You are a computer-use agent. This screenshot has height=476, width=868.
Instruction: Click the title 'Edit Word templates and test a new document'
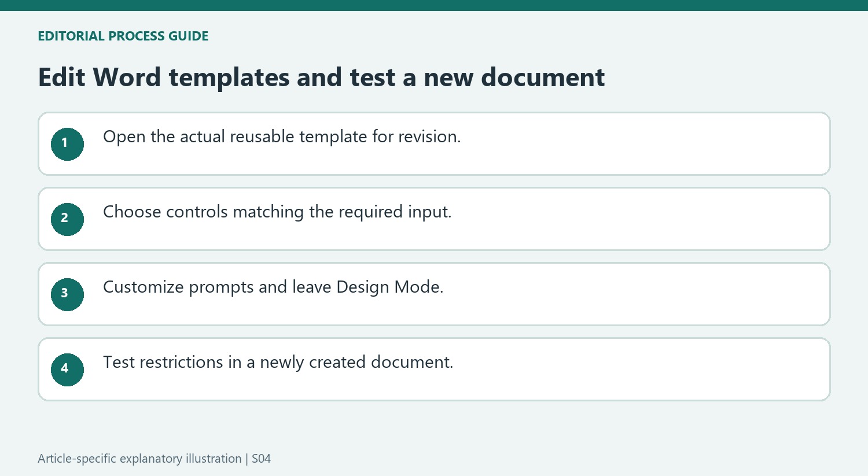pos(321,78)
